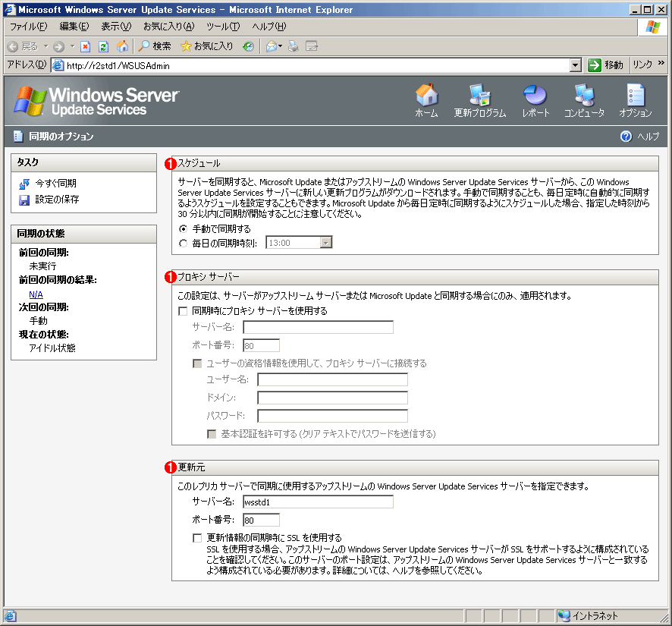672x626 pixels.
Task: Open ヘルプ(H) menu
Action: click(268, 27)
